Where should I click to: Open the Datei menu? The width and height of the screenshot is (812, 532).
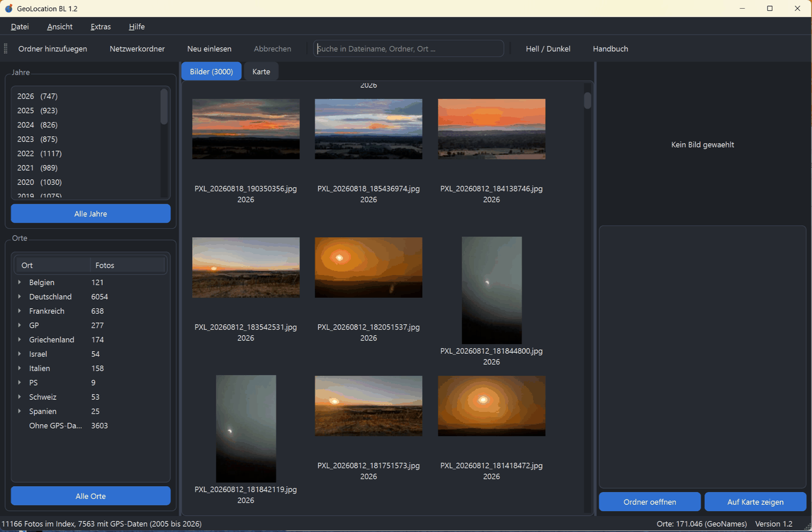(x=20, y=27)
